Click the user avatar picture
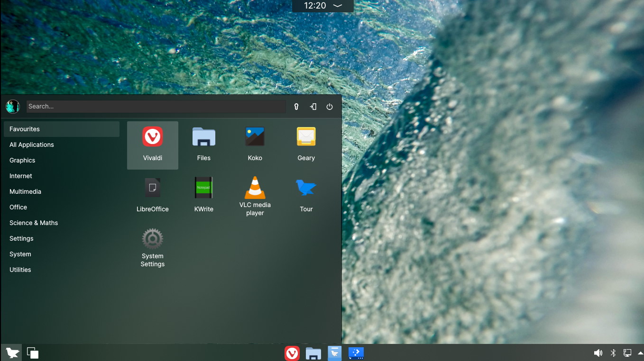 pyautogui.click(x=13, y=107)
